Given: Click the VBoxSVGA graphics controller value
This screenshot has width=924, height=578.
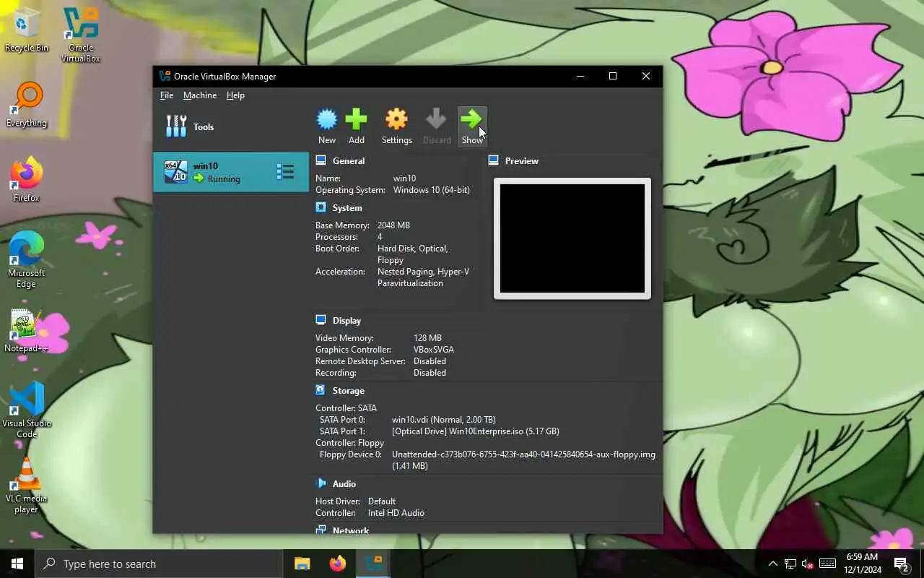Looking at the screenshot, I should click(x=434, y=350).
